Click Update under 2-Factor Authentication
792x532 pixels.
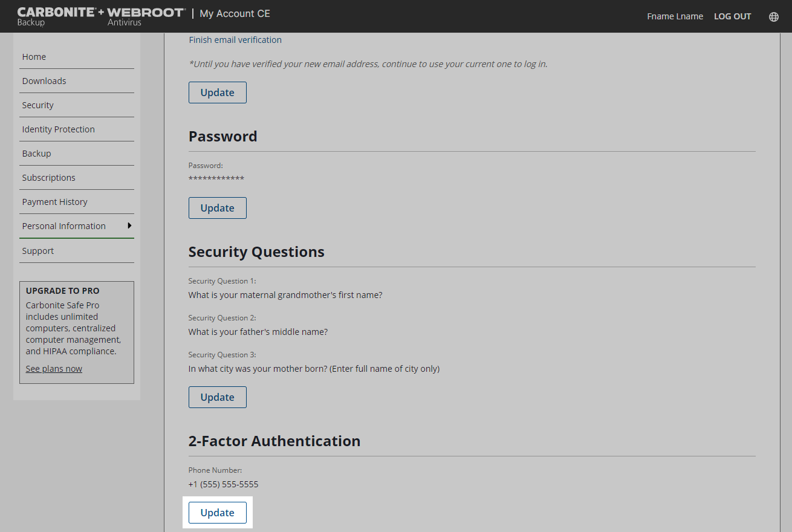click(x=218, y=513)
